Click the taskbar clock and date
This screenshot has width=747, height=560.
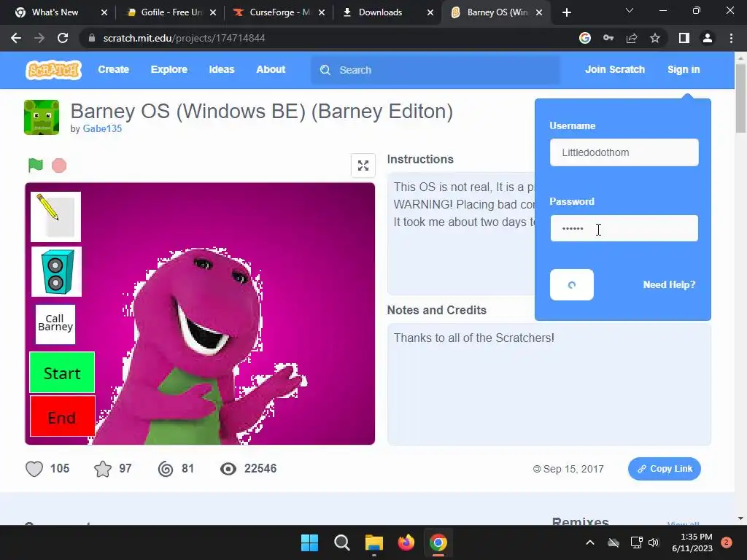pos(692,542)
